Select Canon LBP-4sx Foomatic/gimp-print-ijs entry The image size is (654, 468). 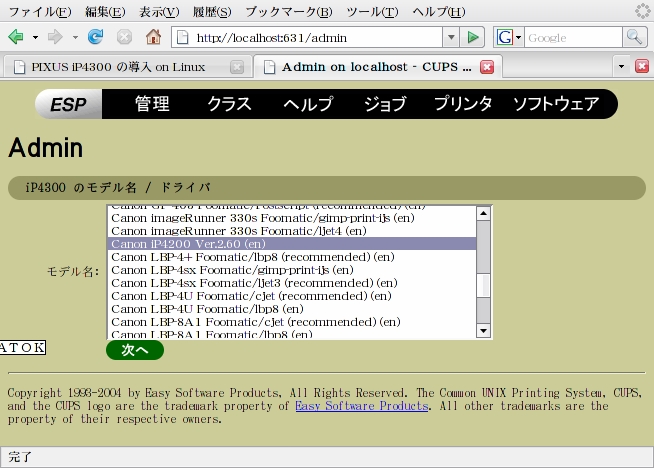[x=292, y=270]
